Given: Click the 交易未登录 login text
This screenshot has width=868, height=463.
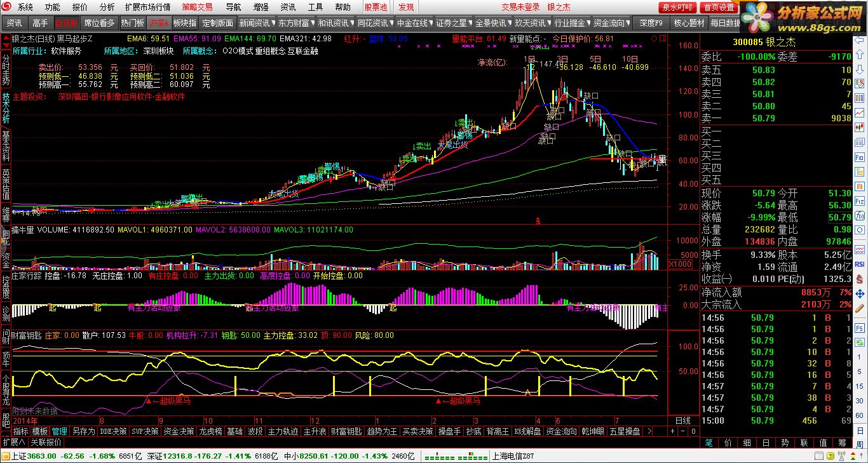Looking at the screenshot, I should click(x=520, y=7).
